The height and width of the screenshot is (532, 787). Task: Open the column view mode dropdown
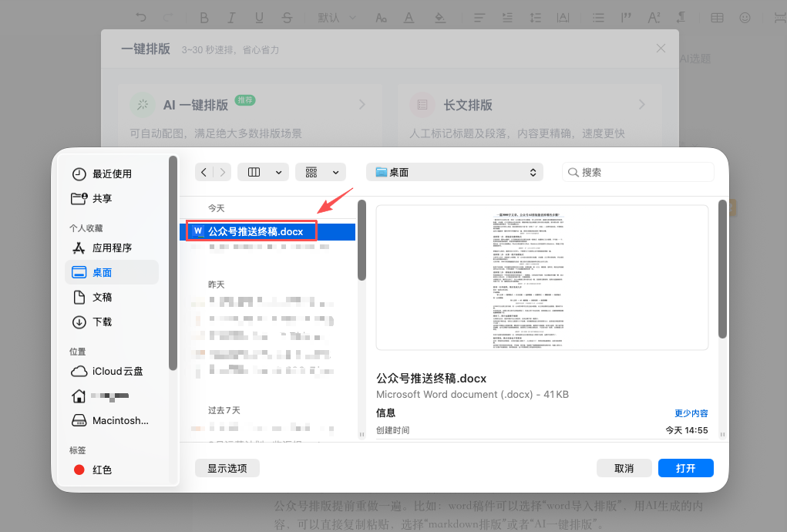[x=263, y=172]
